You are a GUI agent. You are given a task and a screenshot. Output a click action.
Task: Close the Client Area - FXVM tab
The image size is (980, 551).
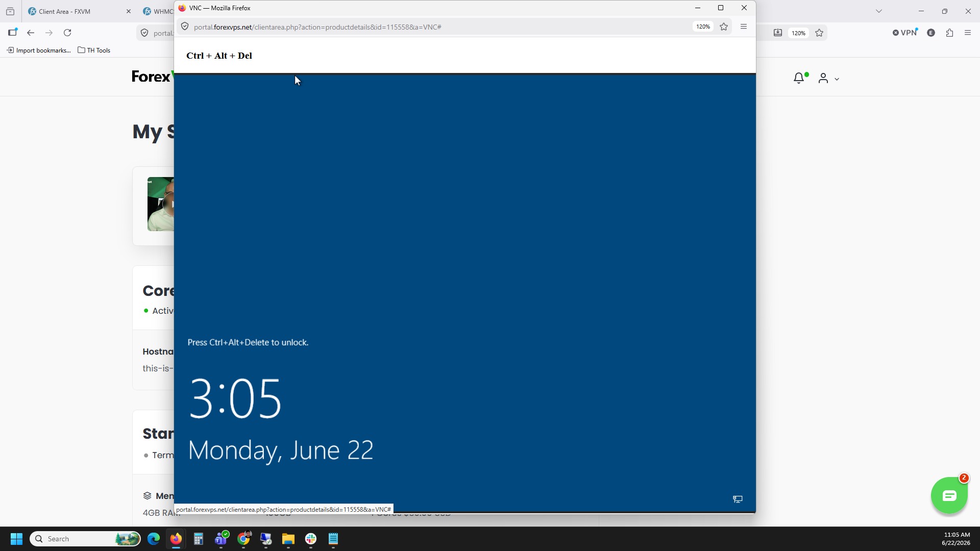pyautogui.click(x=128, y=11)
